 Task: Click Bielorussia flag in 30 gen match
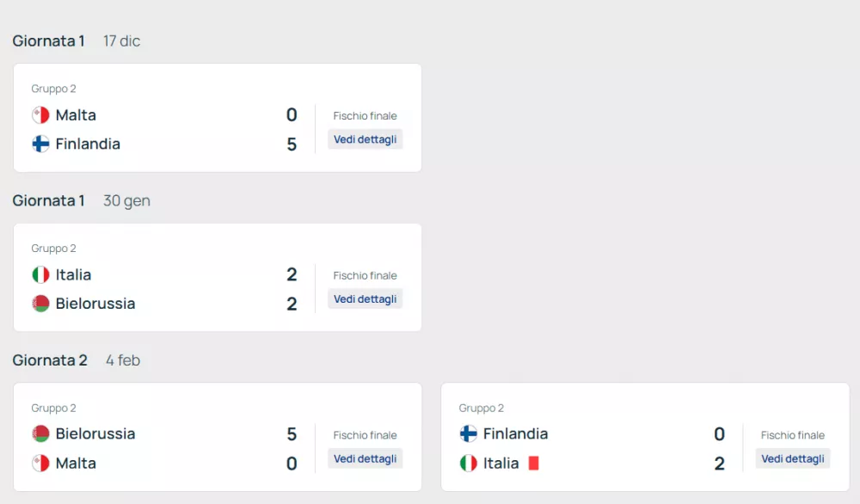tap(40, 304)
